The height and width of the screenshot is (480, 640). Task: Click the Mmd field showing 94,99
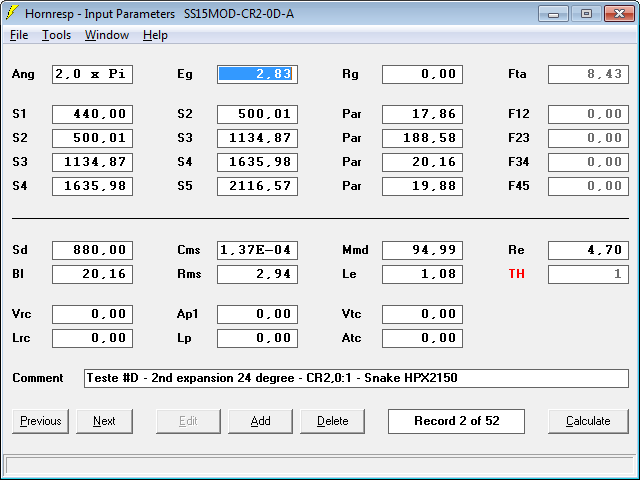pos(422,250)
